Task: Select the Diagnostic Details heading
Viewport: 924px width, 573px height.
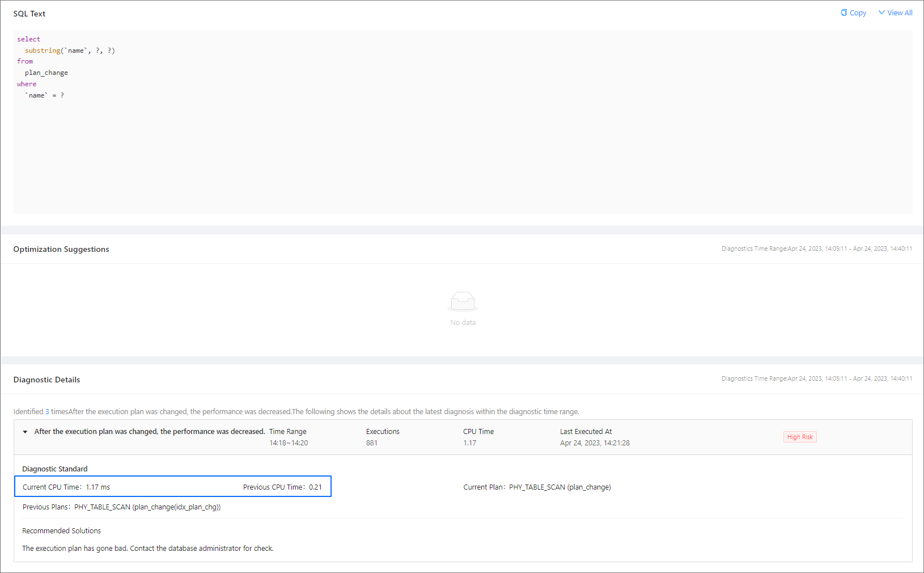Action: (x=46, y=380)
